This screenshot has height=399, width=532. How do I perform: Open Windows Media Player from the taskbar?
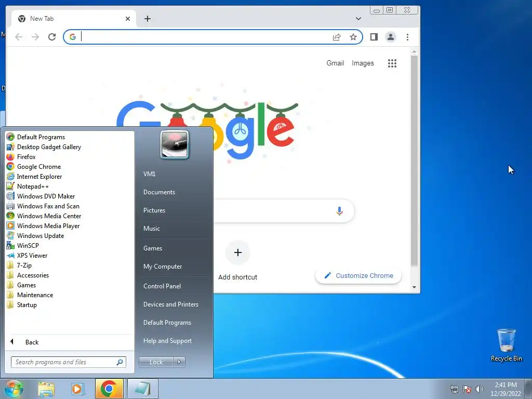pos(77,389)
